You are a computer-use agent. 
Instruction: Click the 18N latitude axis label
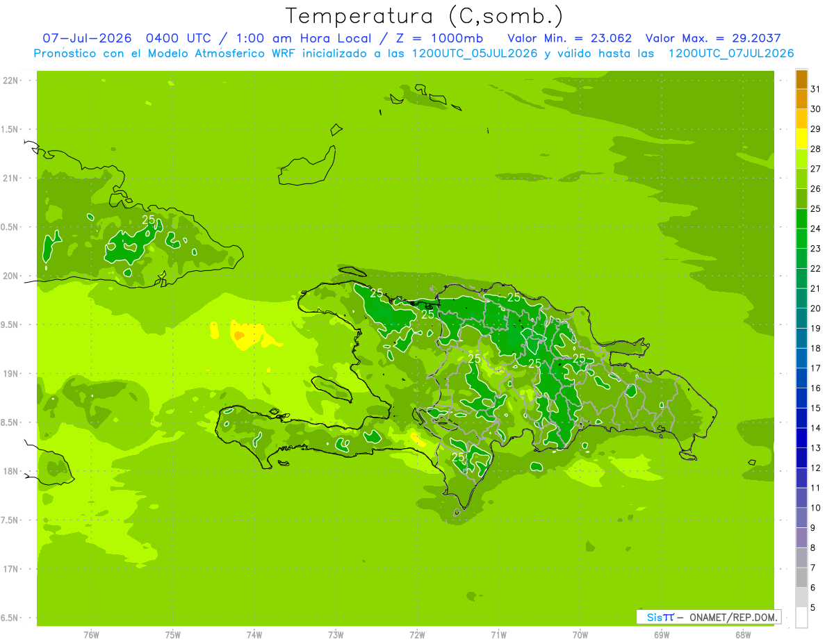click(x=10, y=471)
